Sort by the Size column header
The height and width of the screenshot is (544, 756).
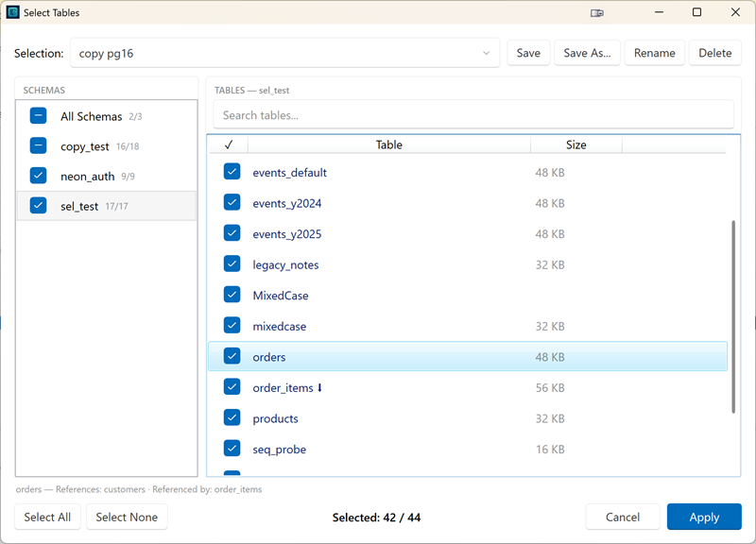576,144
